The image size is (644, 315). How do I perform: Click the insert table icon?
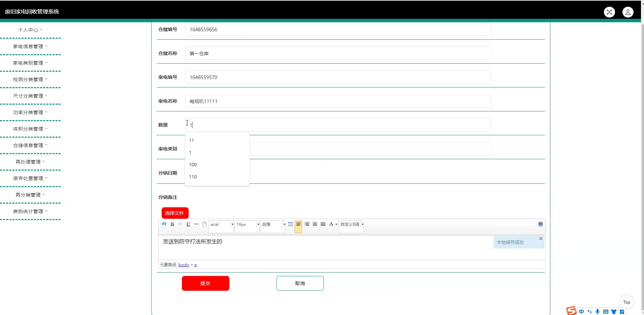(x=290, y=224)
